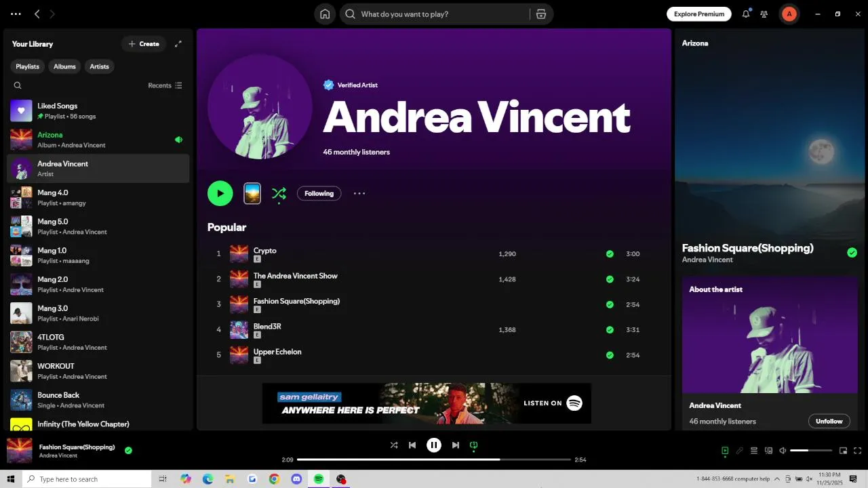Go forward with the right arrow
The width and height of the screenshot is (868, 488).
[52, 14]
